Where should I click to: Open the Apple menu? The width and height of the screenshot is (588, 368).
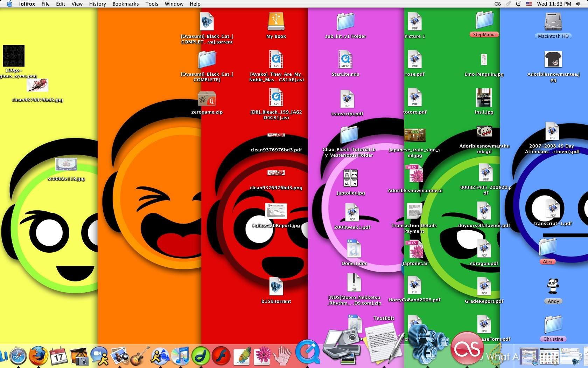9,4
